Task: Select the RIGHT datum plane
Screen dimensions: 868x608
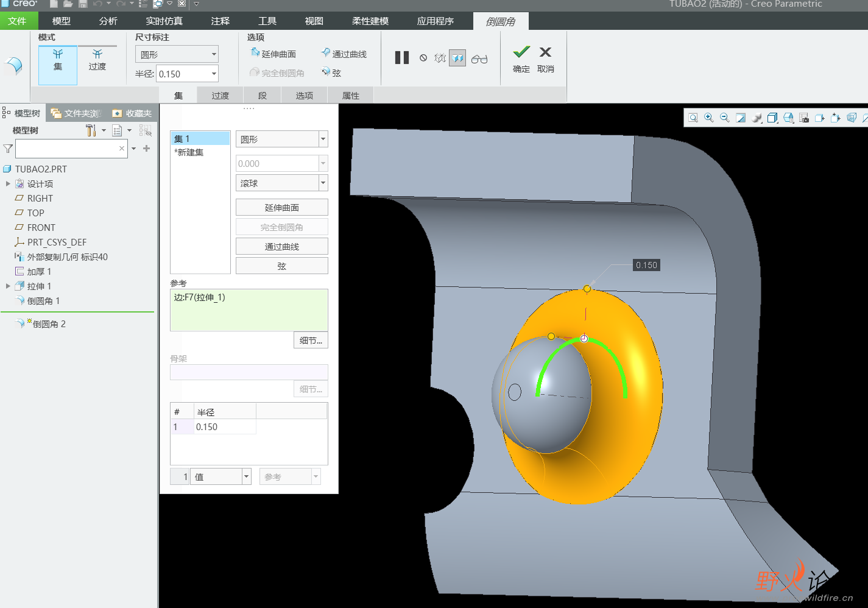Action: [x=40, y=198]
